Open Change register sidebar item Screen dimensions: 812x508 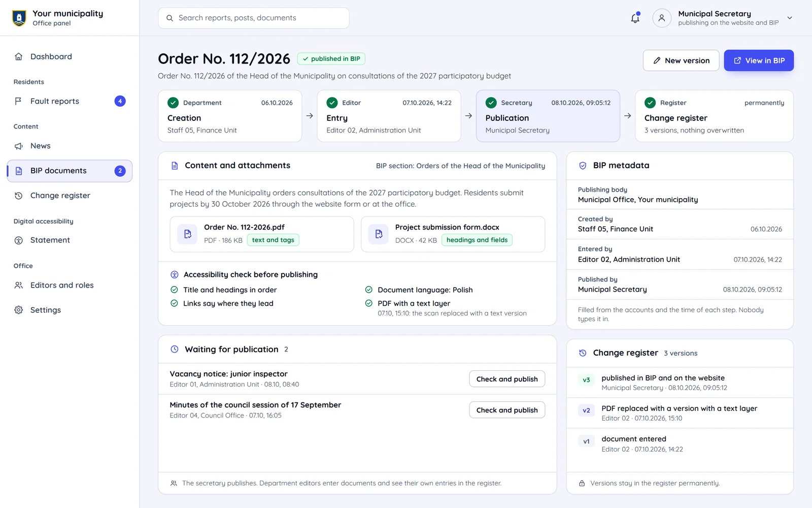pos(70,196)
